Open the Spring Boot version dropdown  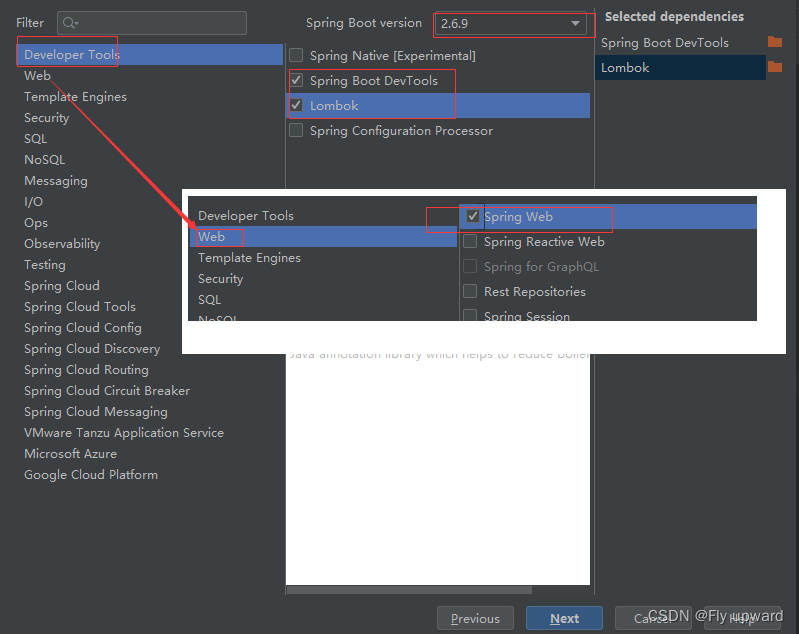click(510, 23)
